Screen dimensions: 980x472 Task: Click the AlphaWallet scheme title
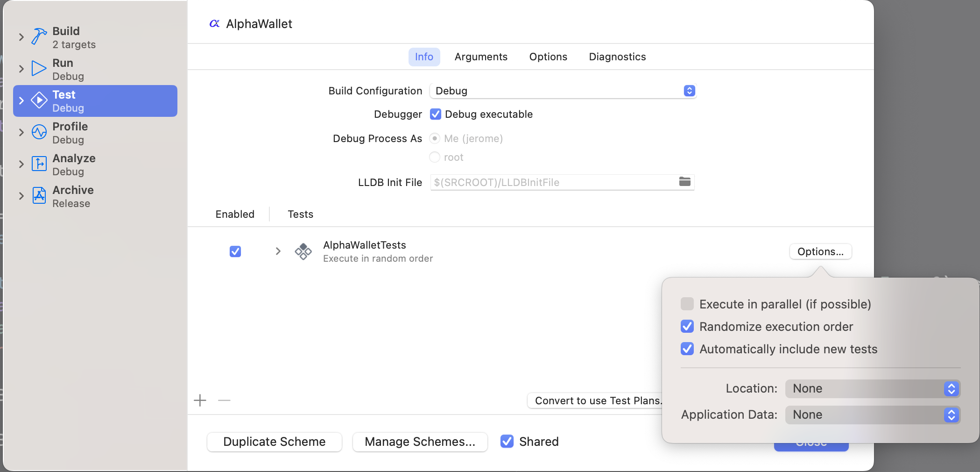pyautogui.click(x=259, y=24)
